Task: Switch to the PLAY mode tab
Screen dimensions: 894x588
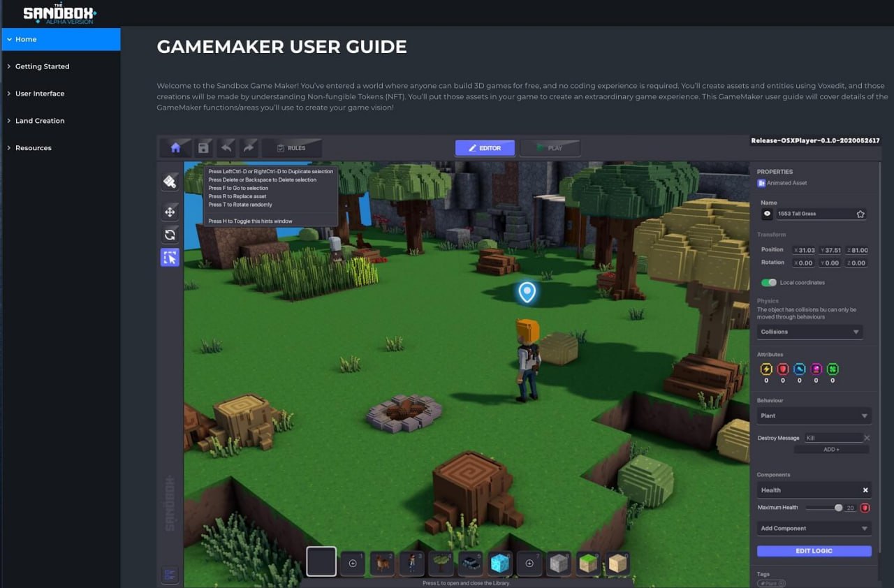Action: pyautogui.click(x=550, y=148)
